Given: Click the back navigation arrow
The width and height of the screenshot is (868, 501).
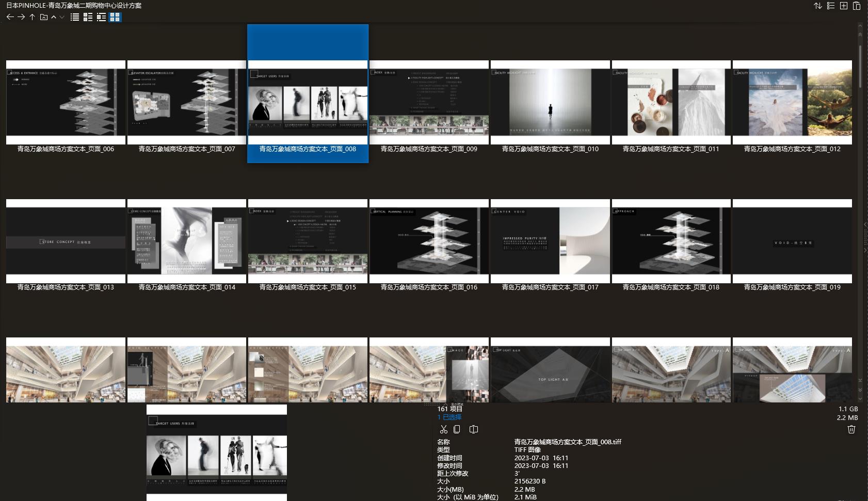Looking at the screenshot, I should pos(10,17).
